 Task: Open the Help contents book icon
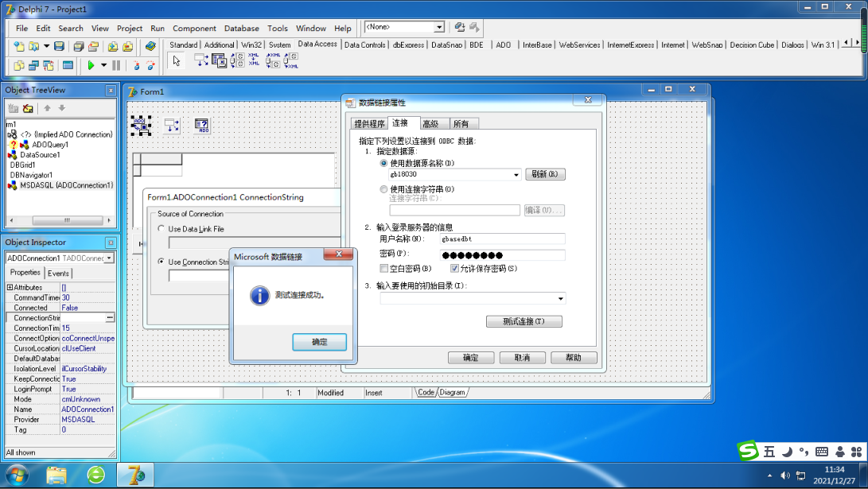click(x=150, y=46)
